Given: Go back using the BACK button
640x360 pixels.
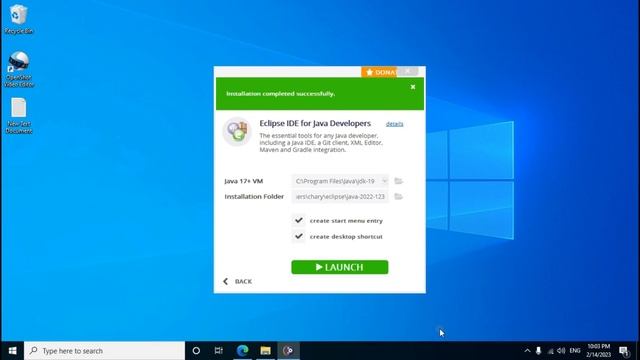Looking at the screenshot, I should [x=238, y=281].
